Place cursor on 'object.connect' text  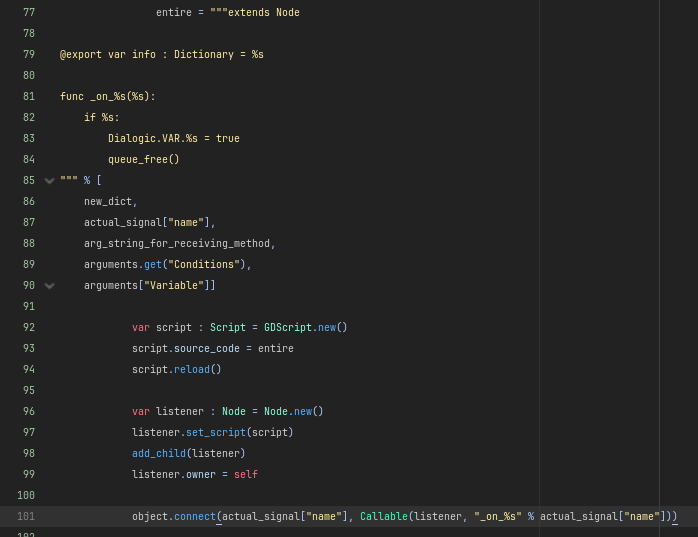[x=174, y=516]
